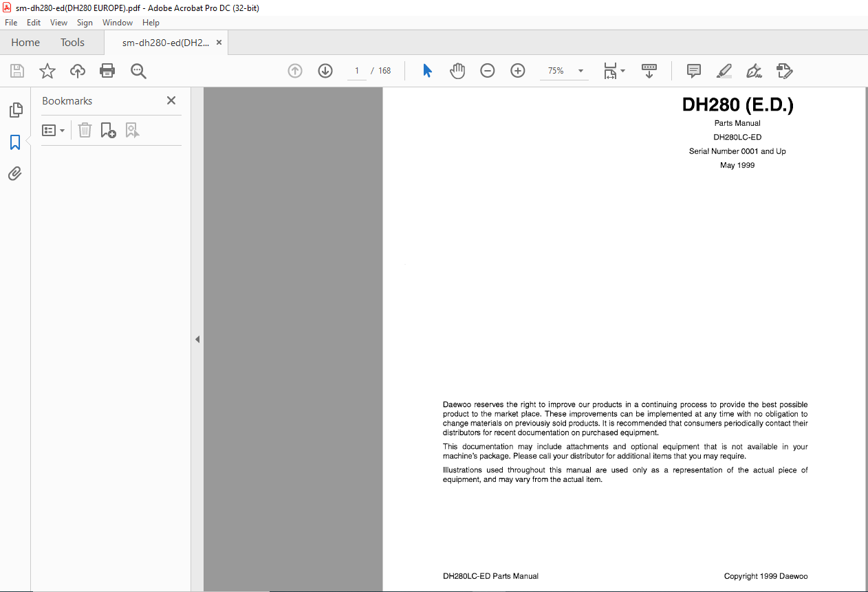868x592 pixels.
Task: Close the Bookmarks panel
Action: coord(171,100)
